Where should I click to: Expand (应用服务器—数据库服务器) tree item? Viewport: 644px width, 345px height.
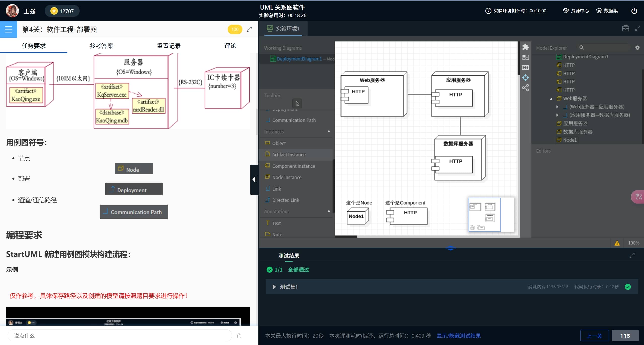557,115
